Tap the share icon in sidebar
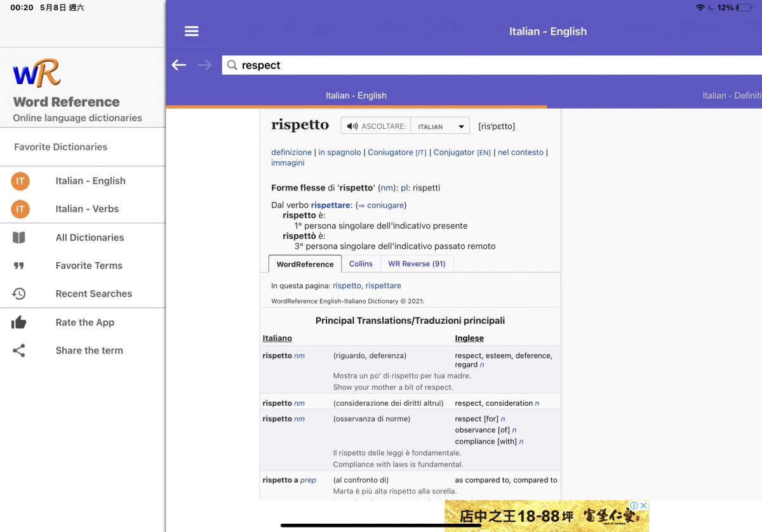This screenshot has height=532, width=762. pos(19,350)
